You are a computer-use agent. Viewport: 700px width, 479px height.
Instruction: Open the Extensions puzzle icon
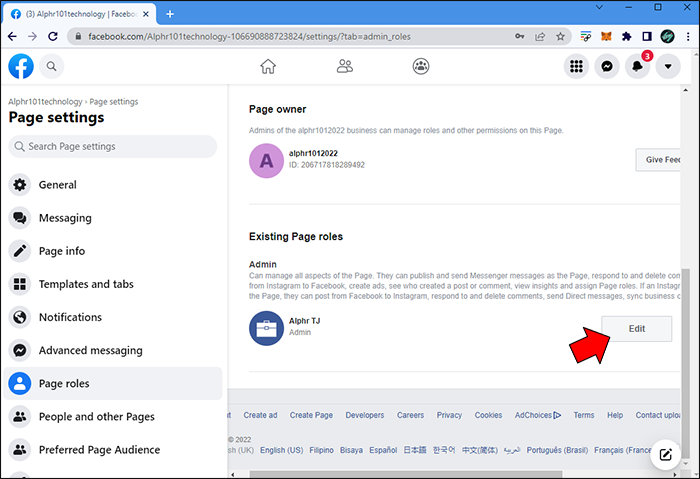626,37
